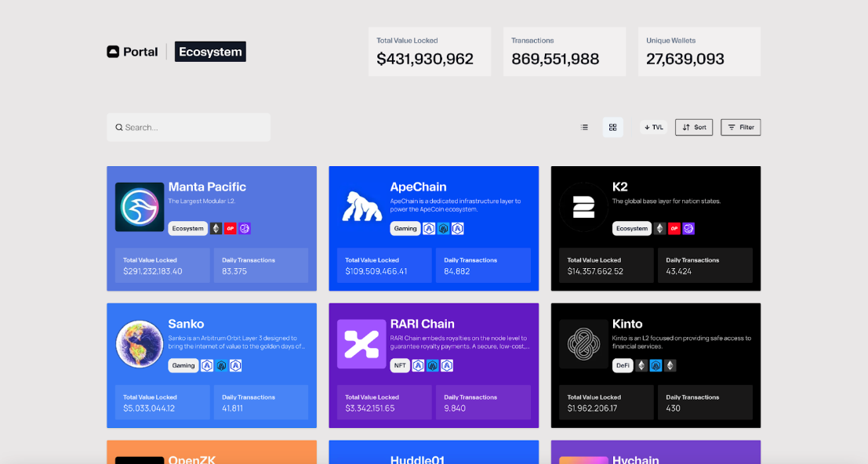Click Manta Pacific daily transactions 83,375
The width and height of the screenshot is (868, 464).
point(234,271)
